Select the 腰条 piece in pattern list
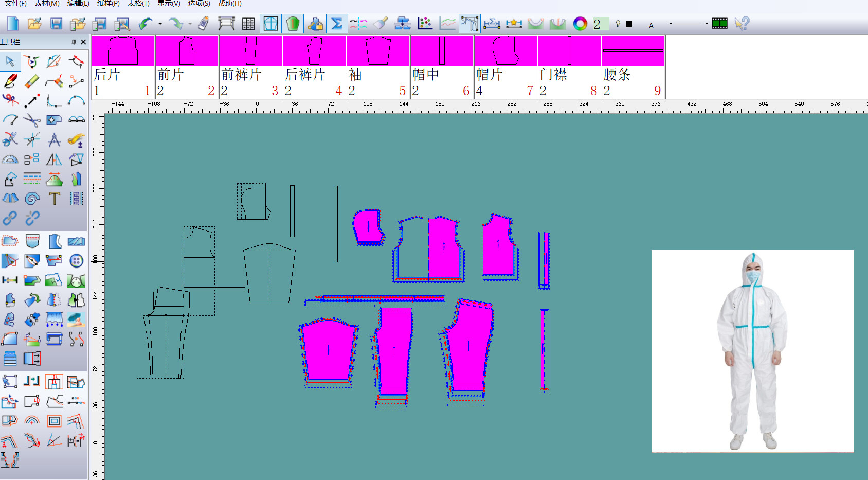Image resolution: width=868 pixels, height=480 pixels. (x=633, y=67)
